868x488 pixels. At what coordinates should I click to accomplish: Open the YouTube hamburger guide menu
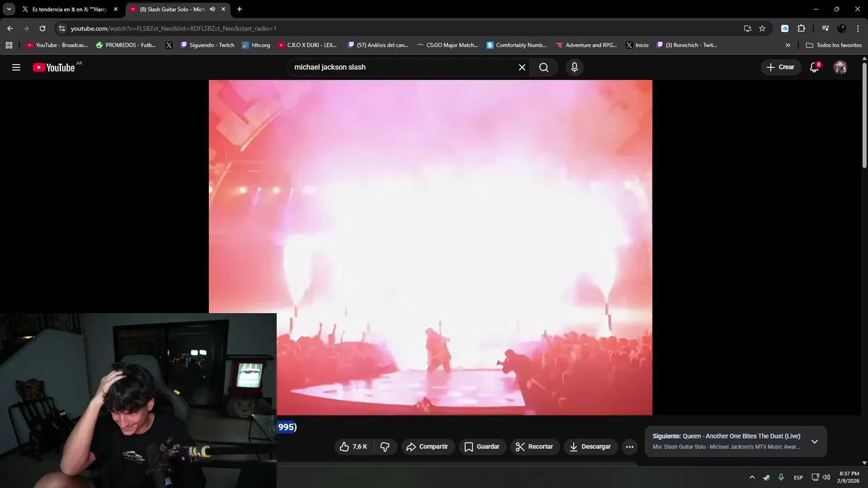pos(16,67)
